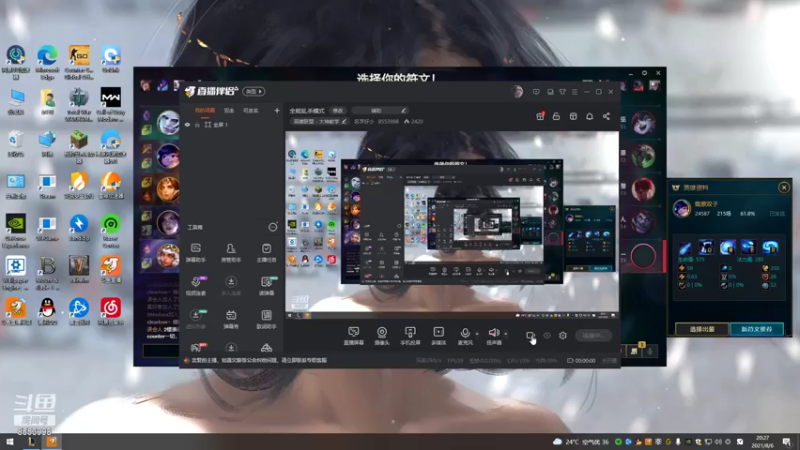This screenshot has height=450, width=800.
Task: Toggle the layout switch icon under cursor
Action: click(530, 336)
